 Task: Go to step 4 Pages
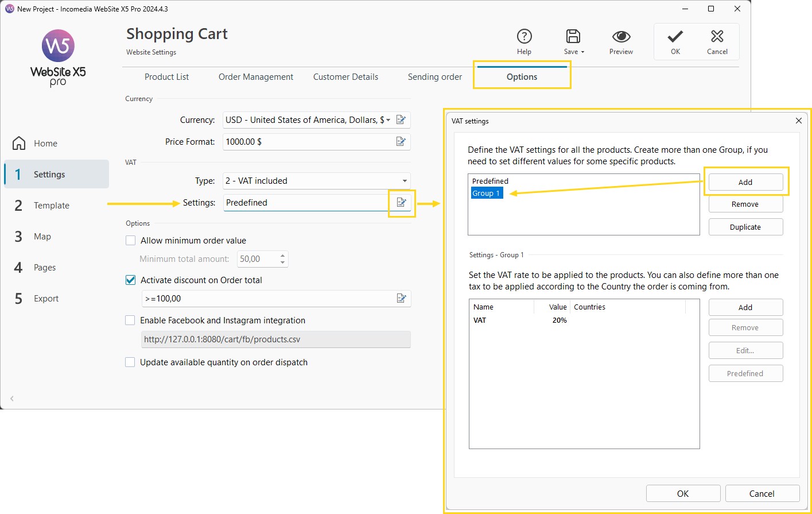pos(56,267)
